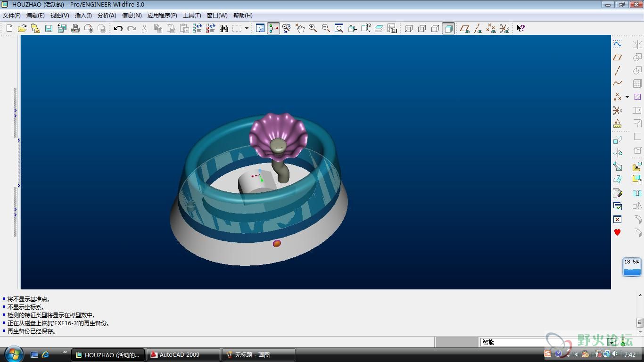Print the current model
Screen dimensions: 644x362
pyautogui.click(x=75, y=28)
